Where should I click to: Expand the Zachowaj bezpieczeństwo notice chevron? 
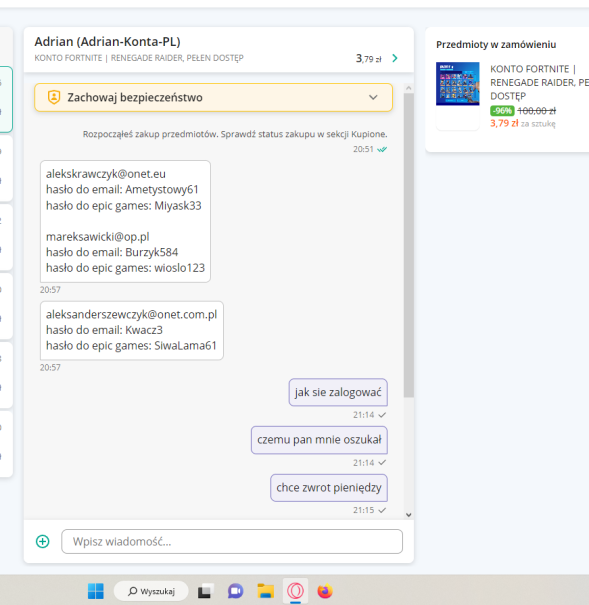[373, 97]
